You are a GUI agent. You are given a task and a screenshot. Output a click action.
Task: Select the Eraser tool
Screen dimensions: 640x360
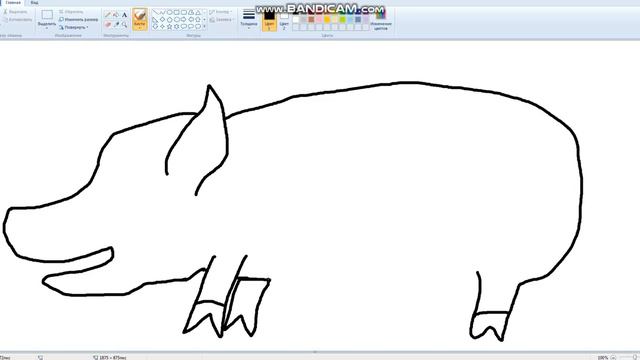pos(108,24)
